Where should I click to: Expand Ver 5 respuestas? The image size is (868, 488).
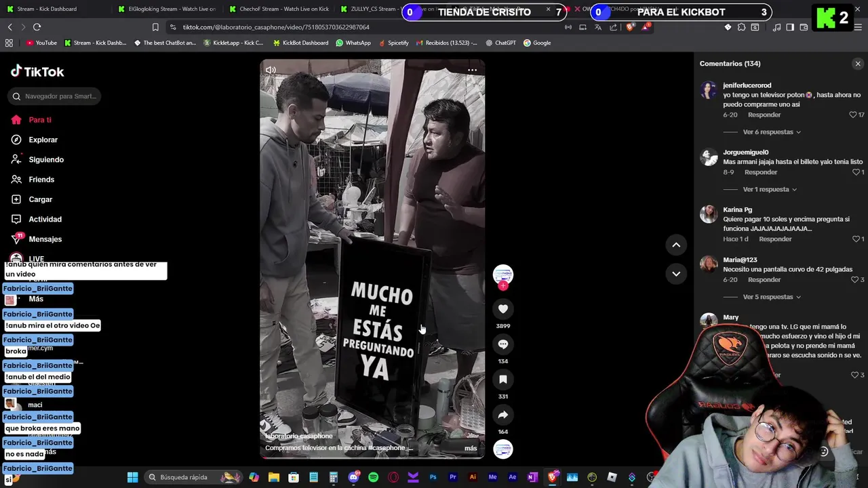pyautogui.click(x=772, y=297)
